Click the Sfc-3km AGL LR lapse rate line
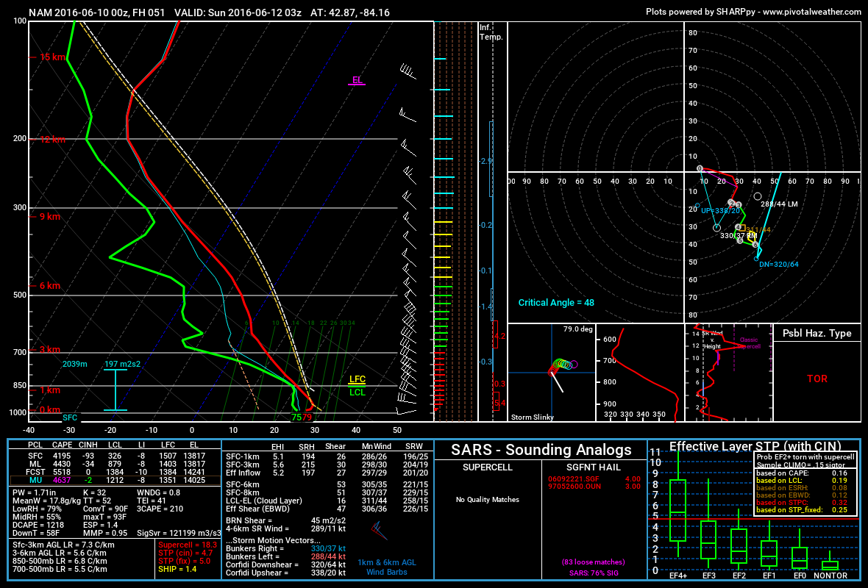The height and width of the screenshot is (588, 868). (x=64, y=545)
